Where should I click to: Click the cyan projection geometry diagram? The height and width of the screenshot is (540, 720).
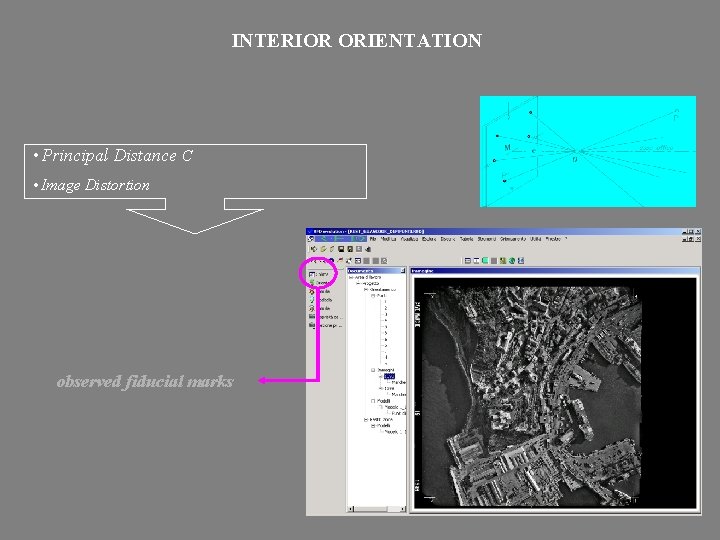pyautogui.click(x=588, y=151)
